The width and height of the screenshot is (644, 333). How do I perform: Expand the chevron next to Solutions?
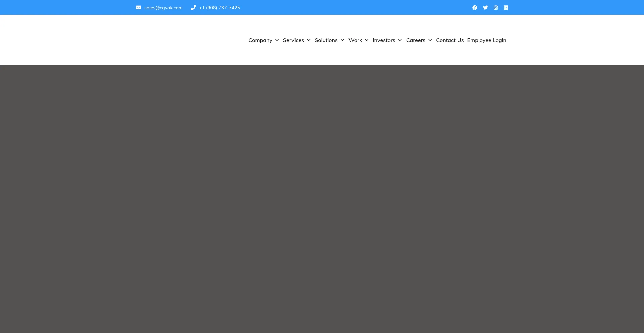coord(342,40)
